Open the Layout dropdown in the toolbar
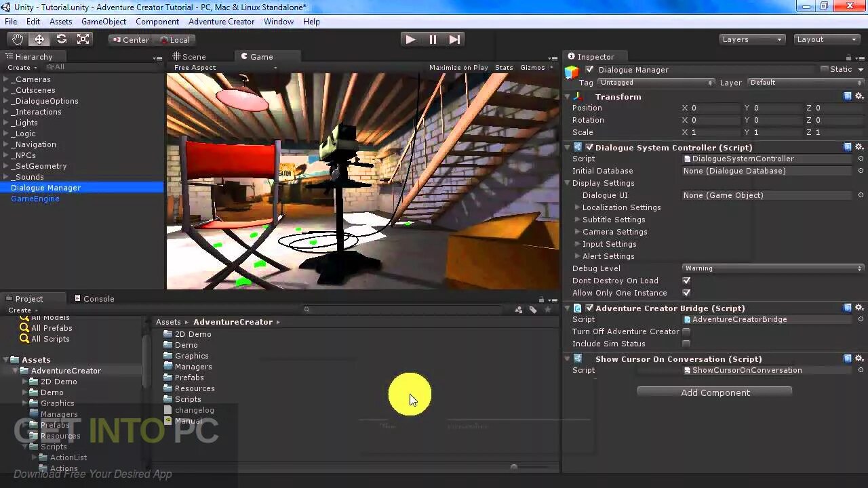 (827, 39)
